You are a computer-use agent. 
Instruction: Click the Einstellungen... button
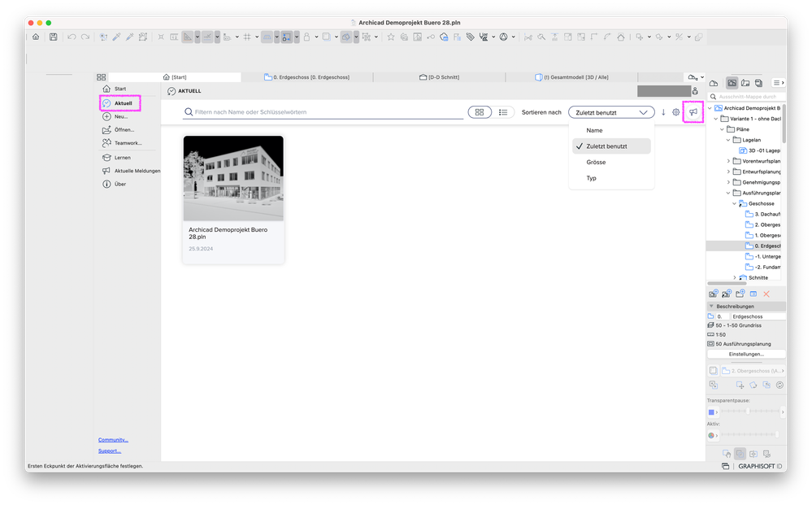coord(746,355)
